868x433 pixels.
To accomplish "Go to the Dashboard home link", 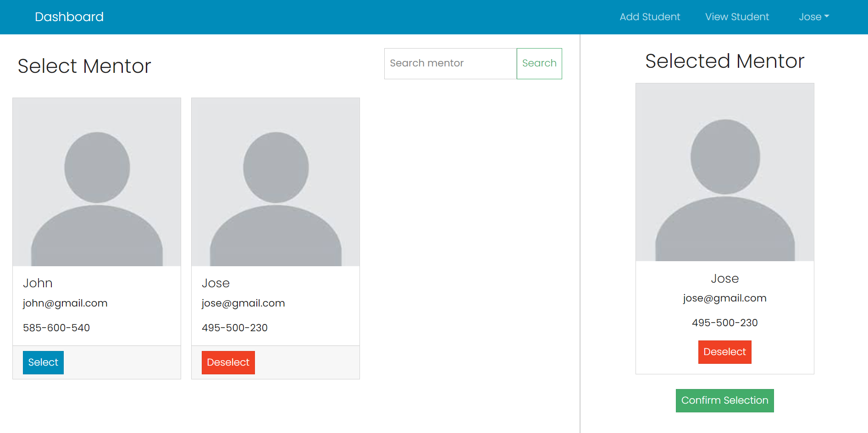I will (69, 16).
